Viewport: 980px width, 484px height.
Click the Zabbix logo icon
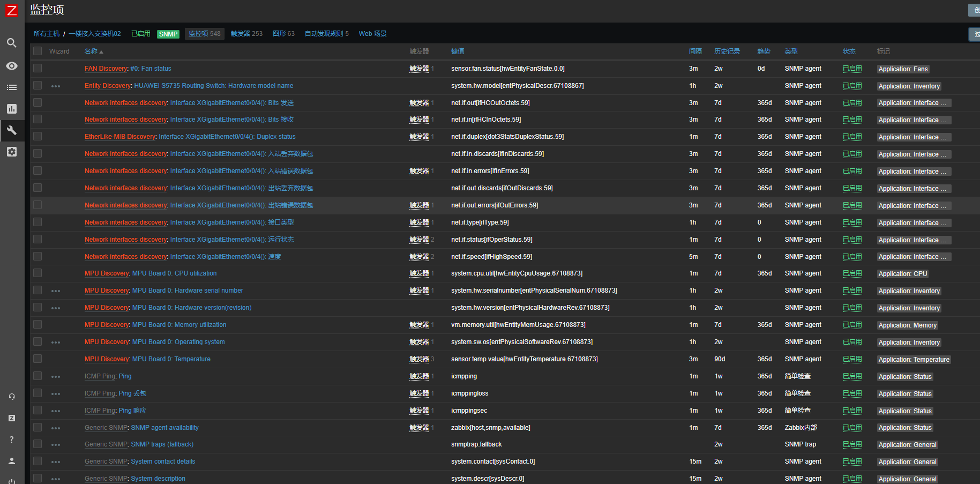11,10
